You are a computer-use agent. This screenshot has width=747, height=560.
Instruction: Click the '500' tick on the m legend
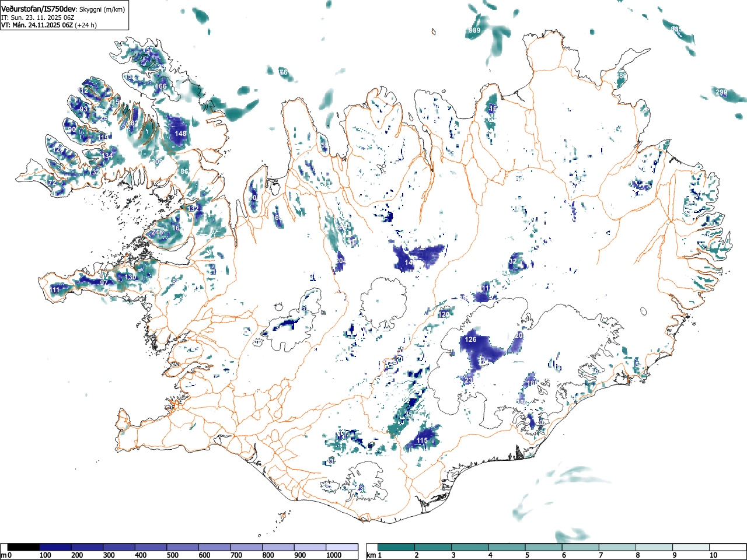click(172, 555)
